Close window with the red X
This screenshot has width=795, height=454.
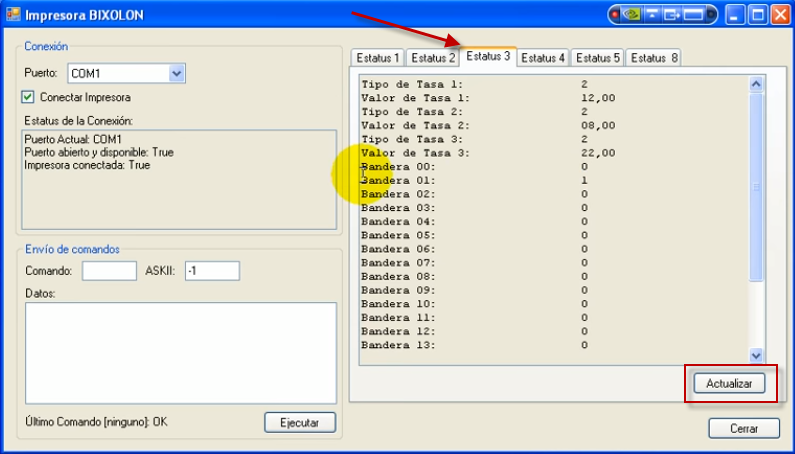[781, 15]
